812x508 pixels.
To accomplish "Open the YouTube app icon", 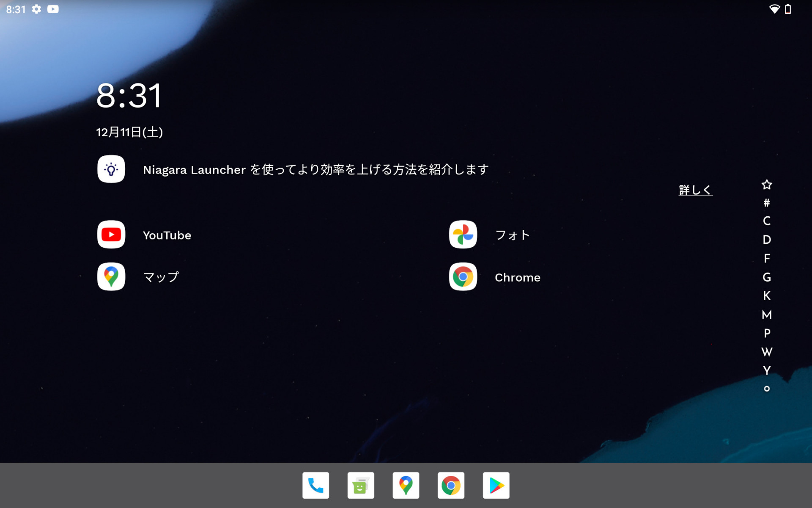I will pos(111,235).
